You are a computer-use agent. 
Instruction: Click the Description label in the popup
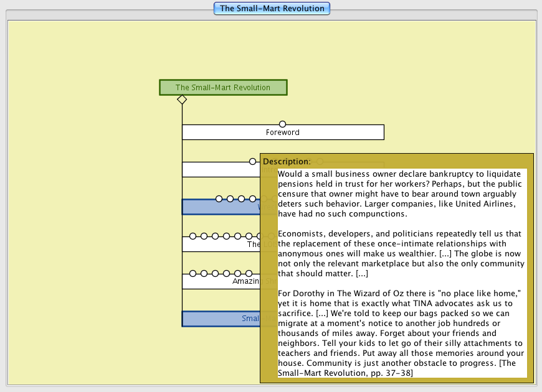click(287, 162)
